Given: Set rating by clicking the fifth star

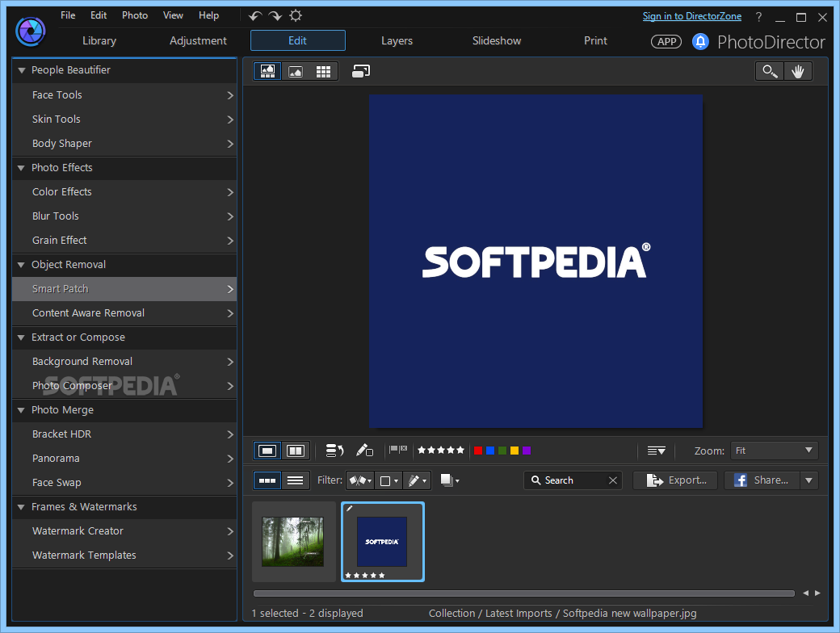Looking at the screenshot, I should pos(460,450).
